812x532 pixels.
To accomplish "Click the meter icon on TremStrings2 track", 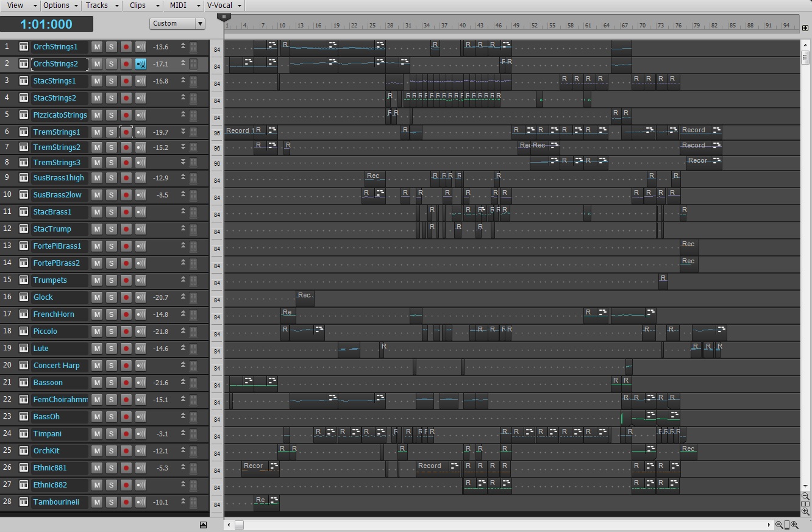I will click(x=193, y=147).
